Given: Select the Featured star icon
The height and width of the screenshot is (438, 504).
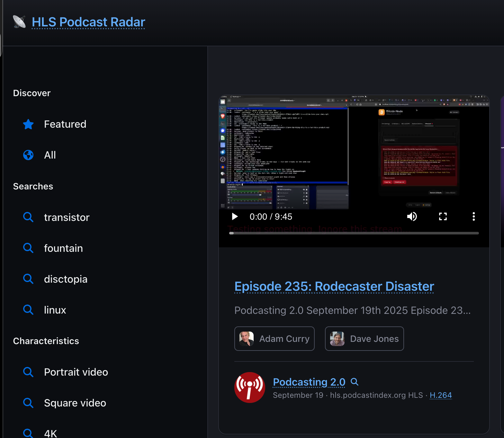Looking at the screenshot, I should (x=28, y=124).
